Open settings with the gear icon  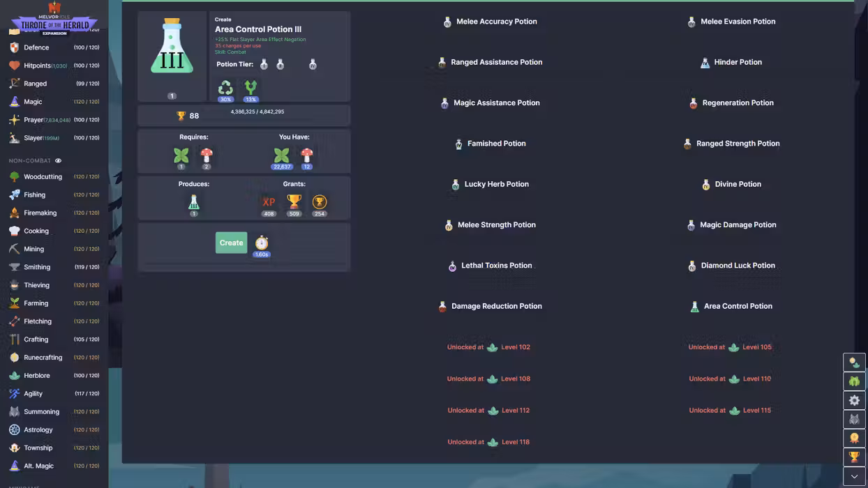[x=854, y=400]
